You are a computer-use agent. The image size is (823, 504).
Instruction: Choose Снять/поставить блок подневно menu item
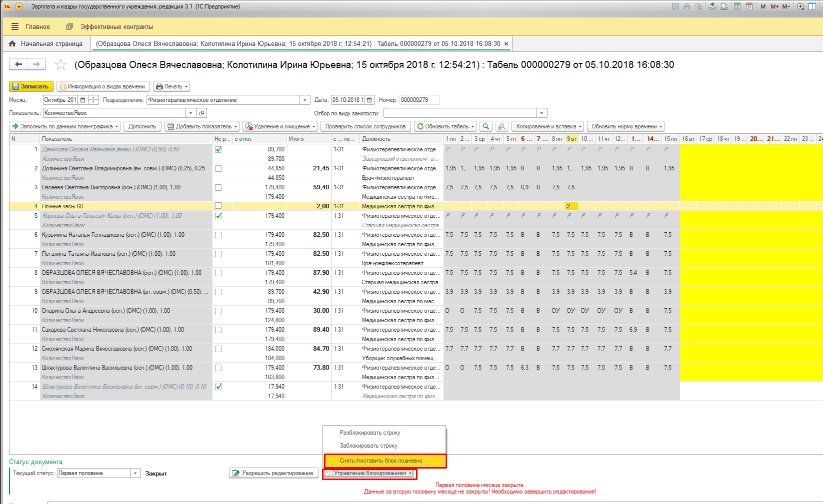tap(381, 461)
